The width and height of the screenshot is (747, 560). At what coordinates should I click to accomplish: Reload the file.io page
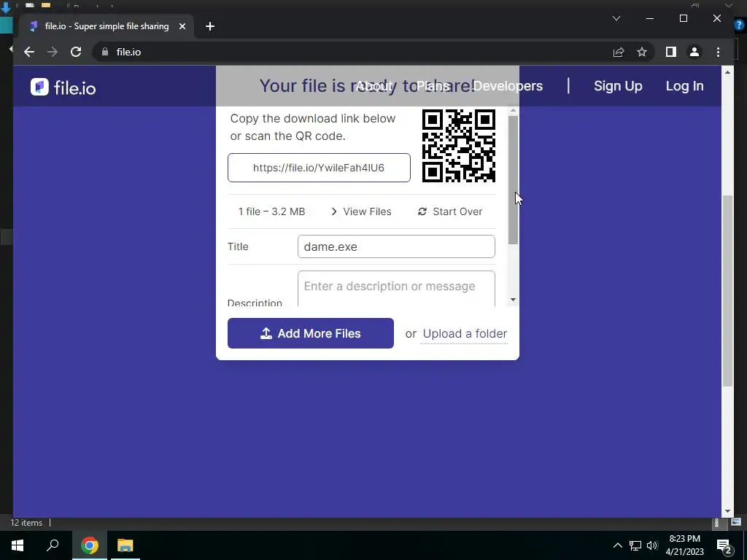coord(76,52)
